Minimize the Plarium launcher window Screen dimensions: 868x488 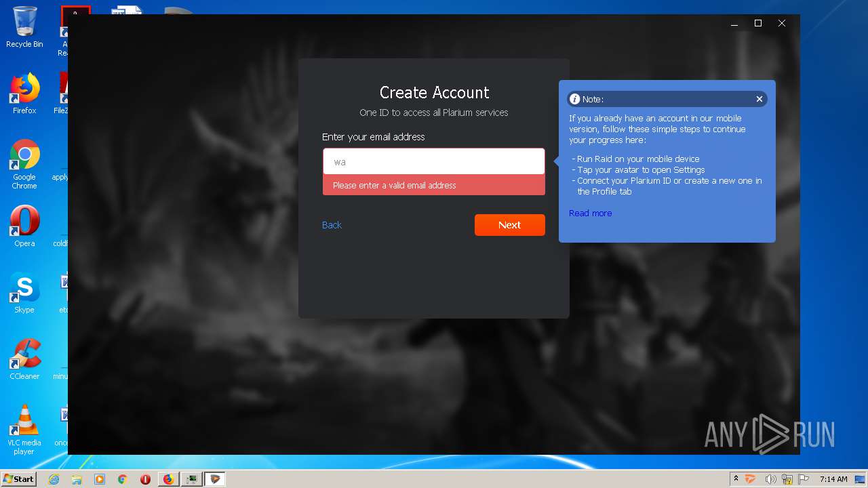(734, 24)
